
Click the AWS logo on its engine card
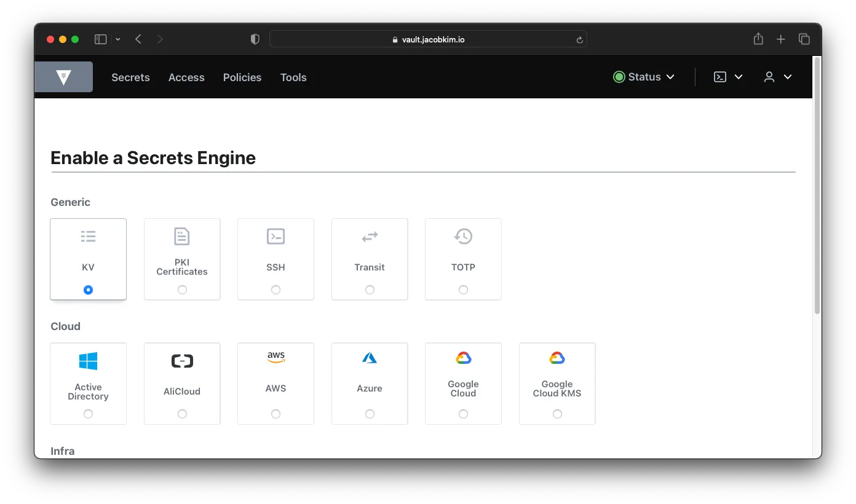(x=275, y=356)
